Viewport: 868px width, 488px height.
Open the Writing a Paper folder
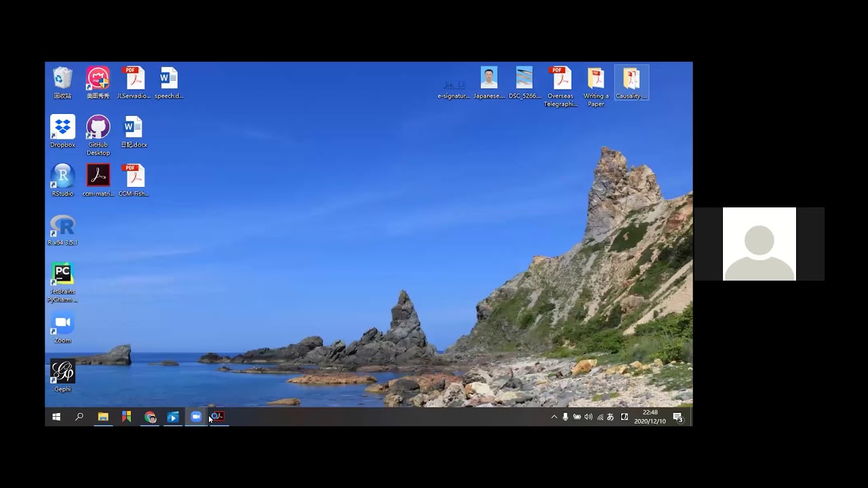pos(595,87)
